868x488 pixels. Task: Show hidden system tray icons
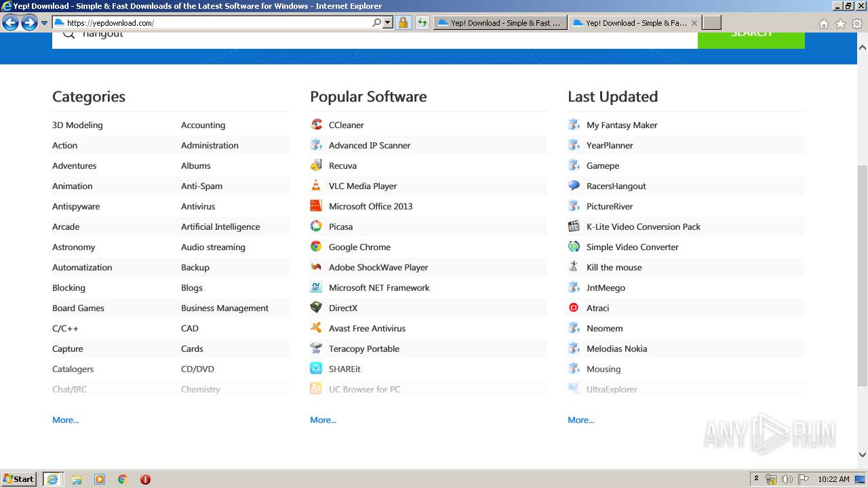[756, 479]
